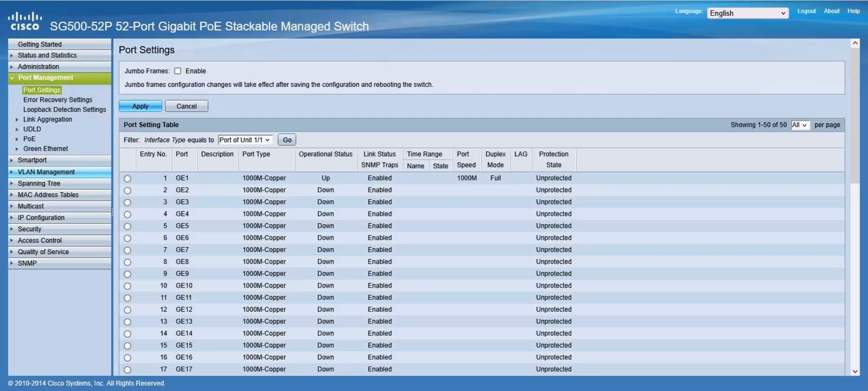Click the scrollbar down arrow
868x391 pixels.
[855, 371]
